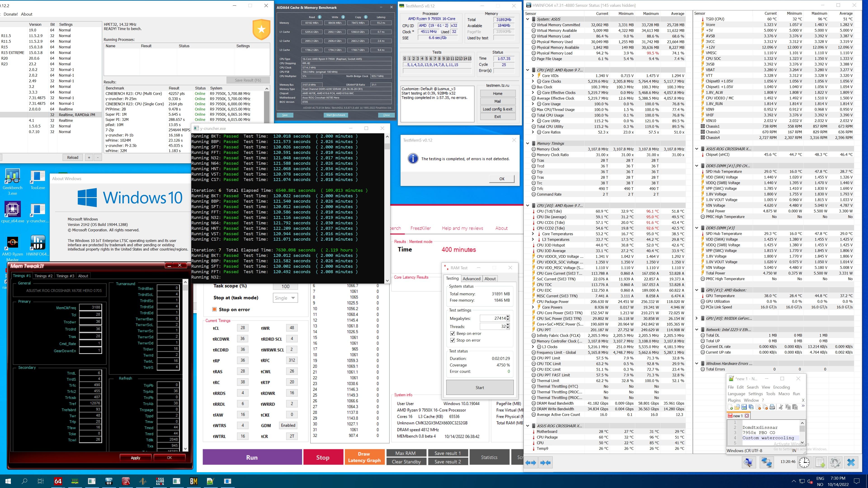This screenshot has height=488, width=868.
Task: Click Start button in RAM Test
Action: 480,388
